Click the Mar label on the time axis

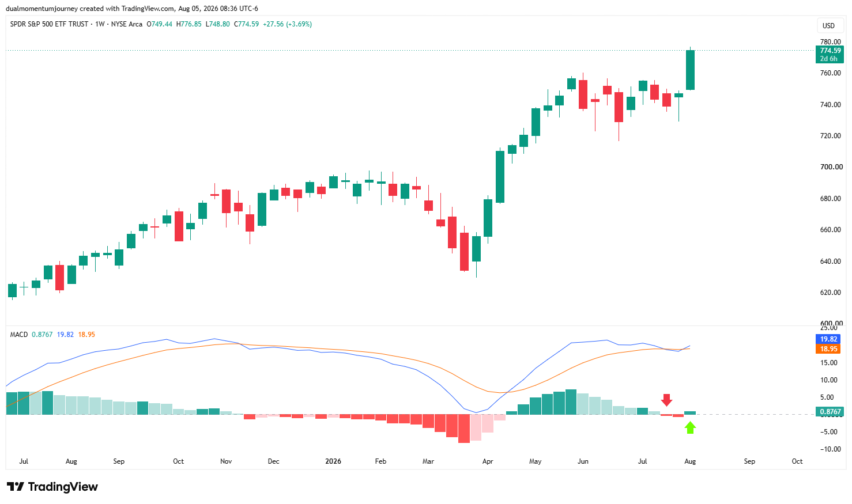428,461
